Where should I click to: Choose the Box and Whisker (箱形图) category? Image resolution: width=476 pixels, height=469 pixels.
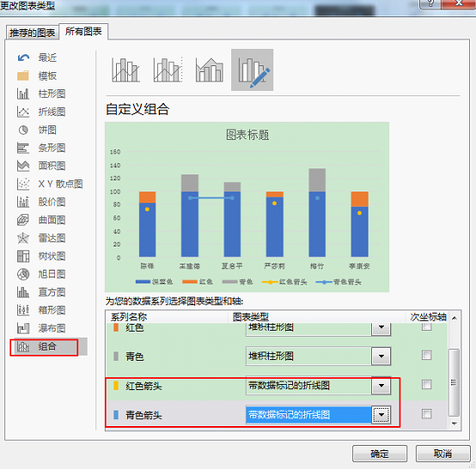coord(41,310)
